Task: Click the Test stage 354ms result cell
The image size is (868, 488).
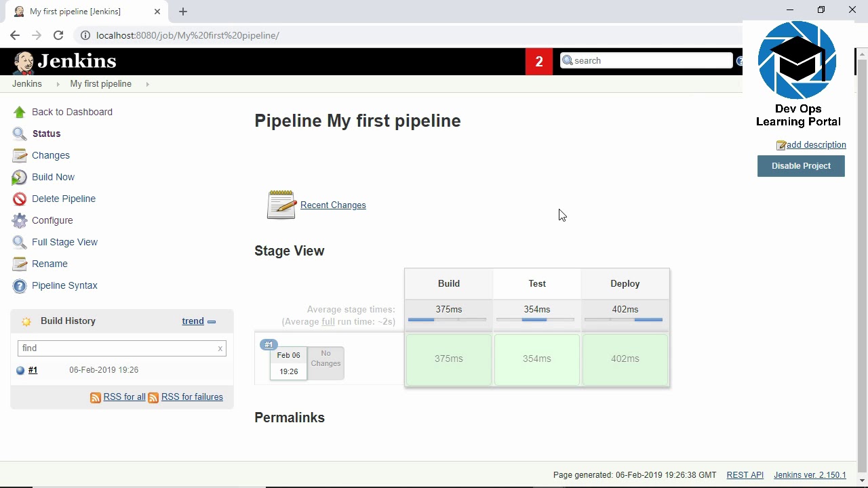Action: tap(537, 359)
